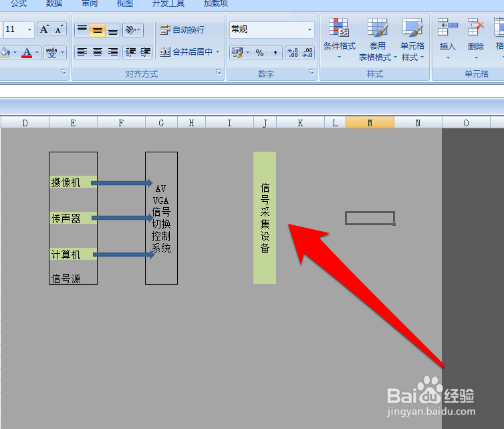Image resolution: width=504 pixels, height=429 pixels.
Task: Select the arrow shape from 传声器
Action: click(122, 218)
